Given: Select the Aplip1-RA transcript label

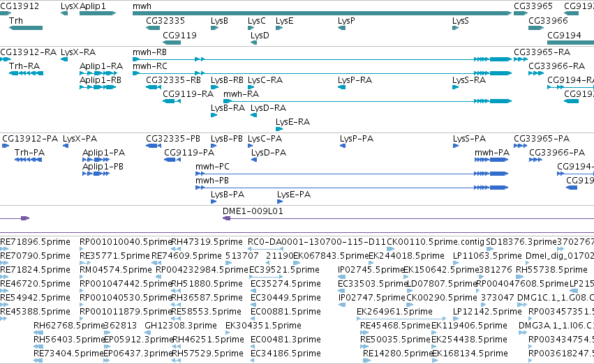Looking at the screenshot, I should click(101, 66).
